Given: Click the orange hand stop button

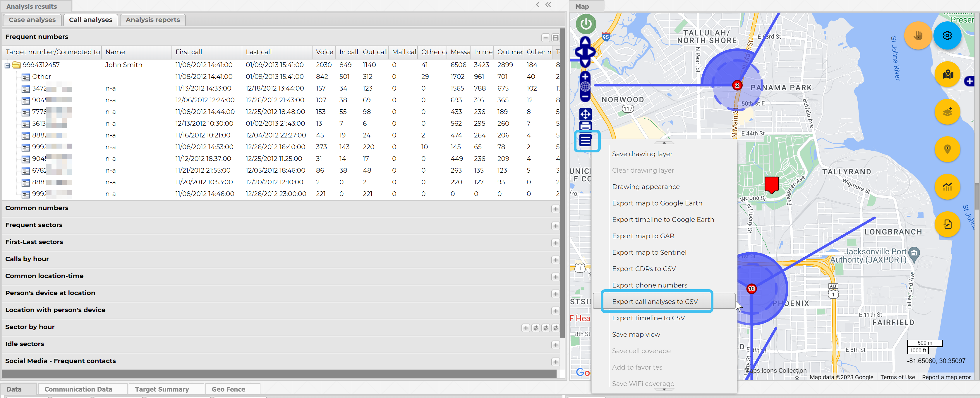Looking at the screenshot, I should (918, 35).
